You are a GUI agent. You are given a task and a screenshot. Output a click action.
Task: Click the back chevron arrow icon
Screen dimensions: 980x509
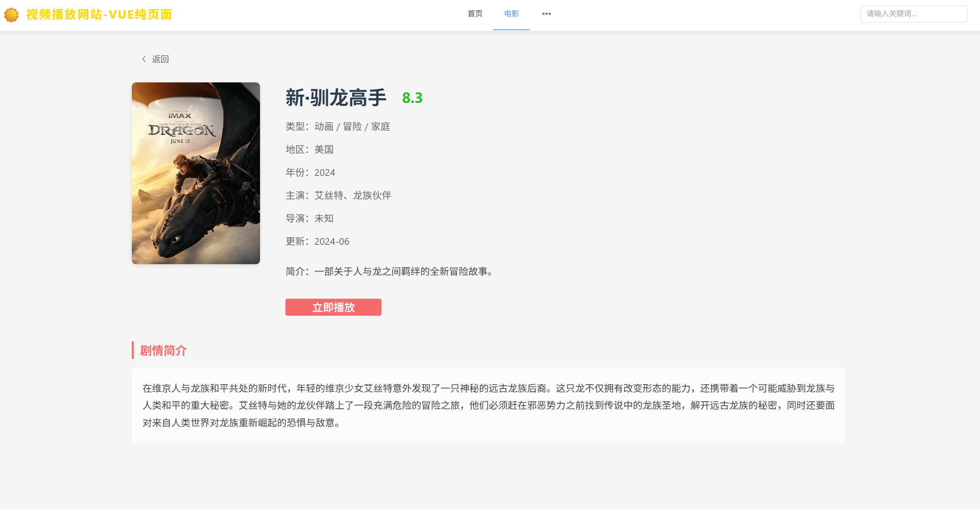(144, 59)
